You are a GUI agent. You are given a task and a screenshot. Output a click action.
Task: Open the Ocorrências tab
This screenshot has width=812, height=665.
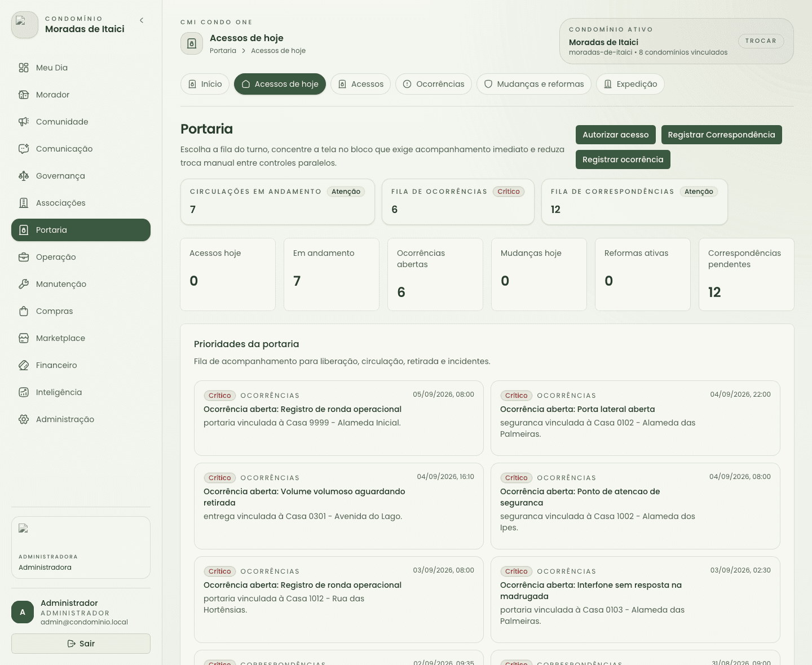(434, 84)
